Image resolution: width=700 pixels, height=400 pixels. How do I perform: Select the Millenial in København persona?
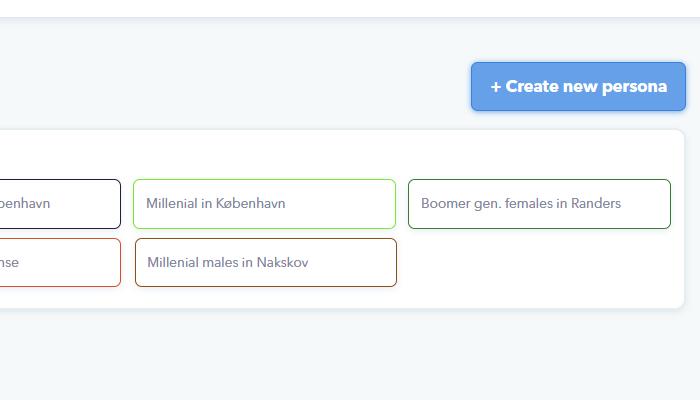264,204
